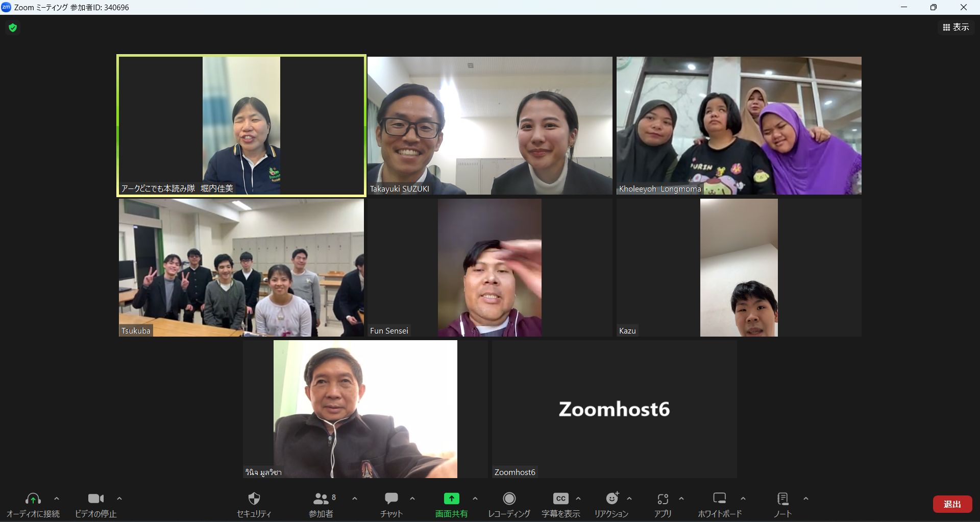This screenshot has height=522, width=980.
Task: Toggle video off with Stop Video
Action: point(95,499)
